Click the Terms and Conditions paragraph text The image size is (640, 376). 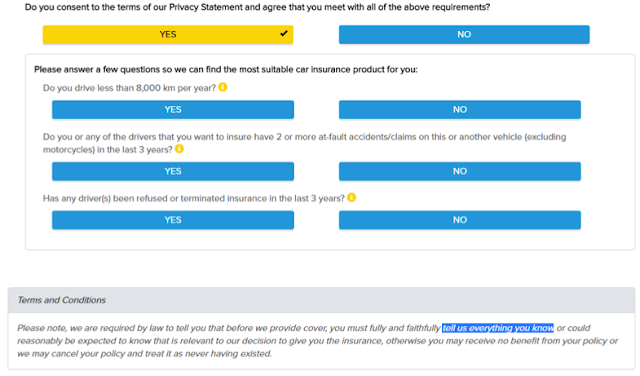318,340
